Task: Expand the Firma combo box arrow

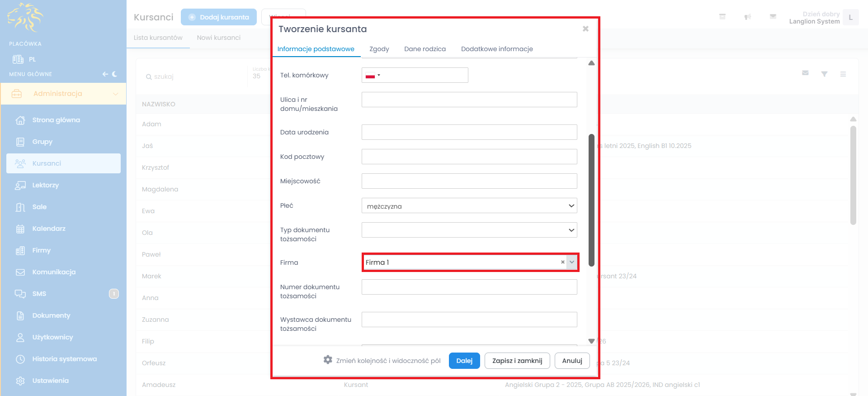Action: click(572, 262)
